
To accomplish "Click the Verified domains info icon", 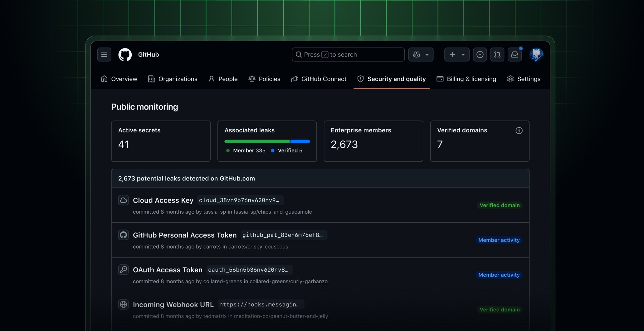I will (x=519, y=131).
